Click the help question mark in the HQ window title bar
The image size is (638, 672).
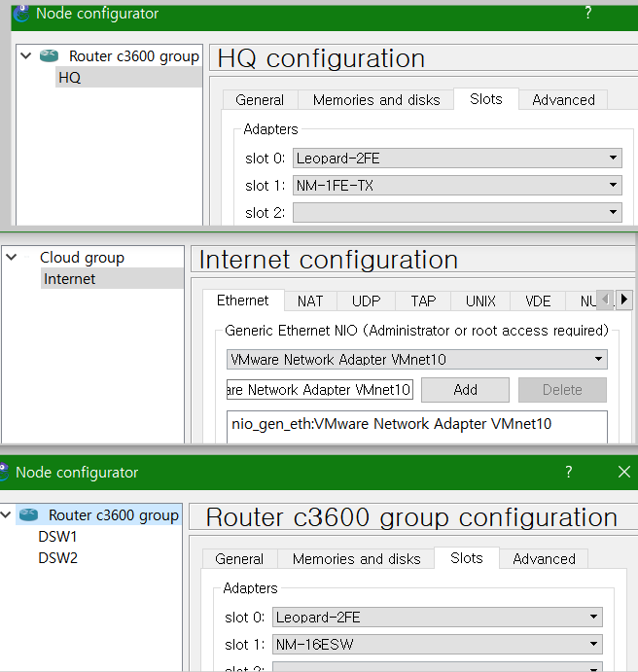pos(588,13)
